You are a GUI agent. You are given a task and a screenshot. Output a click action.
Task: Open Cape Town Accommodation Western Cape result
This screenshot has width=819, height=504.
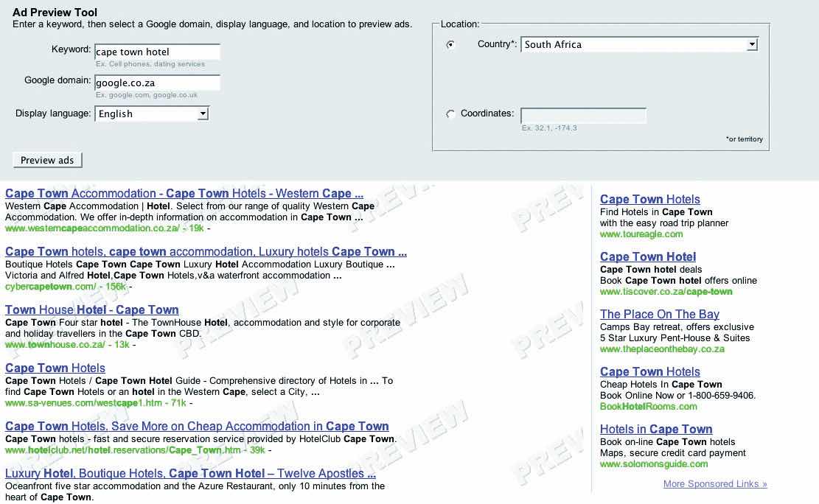(x=184, y=194)
